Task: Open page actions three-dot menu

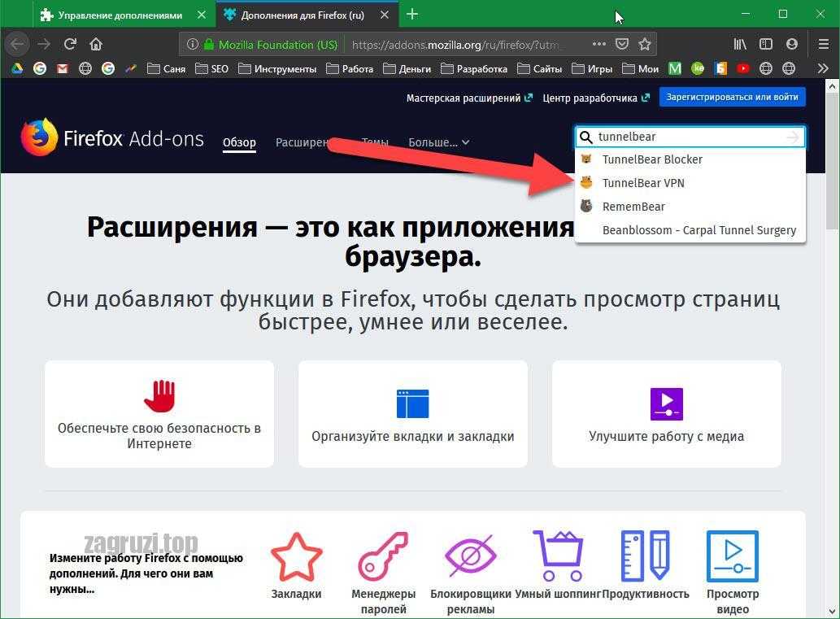Action: tap(599, 44)
